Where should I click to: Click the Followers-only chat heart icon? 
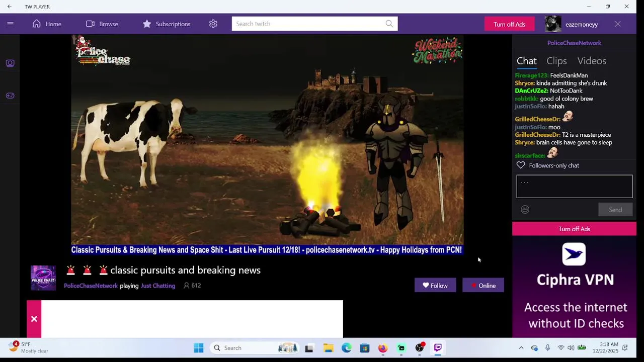coord(521,165)
